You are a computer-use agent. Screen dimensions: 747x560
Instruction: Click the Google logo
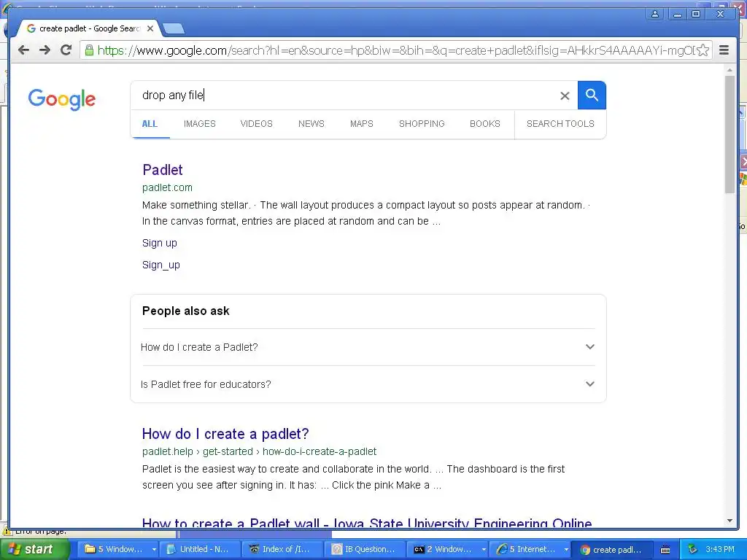[62, 99]
